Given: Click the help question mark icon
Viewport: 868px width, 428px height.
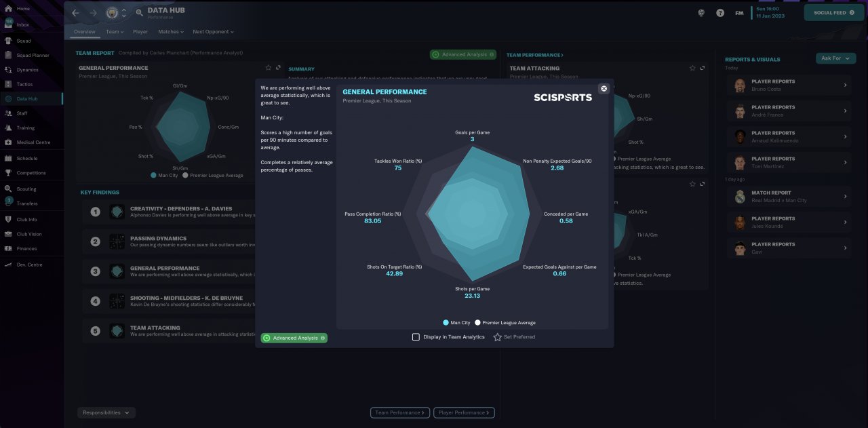Looking at the screenshot, I should [x=720, y=13].
